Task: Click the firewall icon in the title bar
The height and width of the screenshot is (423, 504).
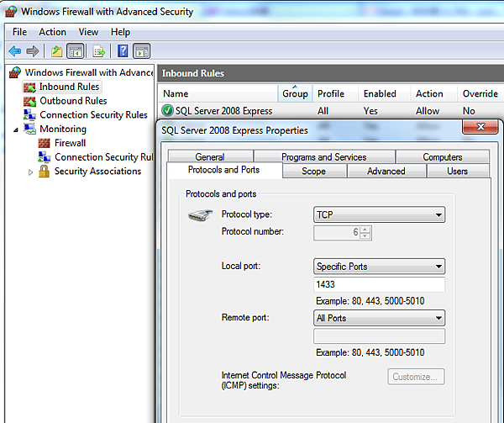Action: [x=11, y=12]
